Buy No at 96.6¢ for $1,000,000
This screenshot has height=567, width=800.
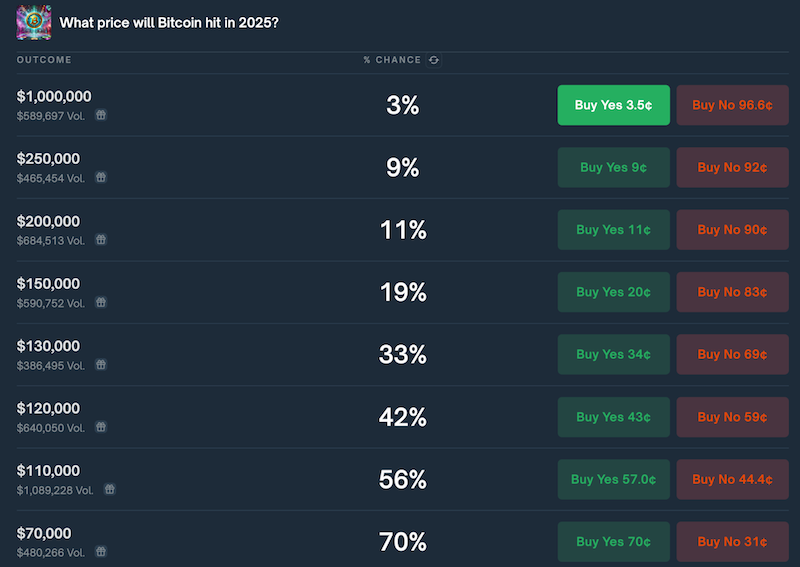732,105
